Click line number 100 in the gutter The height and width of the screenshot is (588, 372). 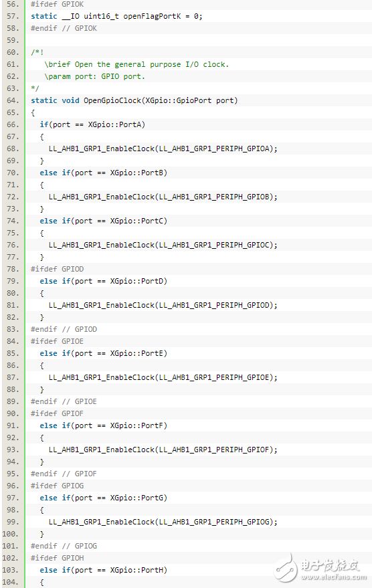[x=10, y=534]
